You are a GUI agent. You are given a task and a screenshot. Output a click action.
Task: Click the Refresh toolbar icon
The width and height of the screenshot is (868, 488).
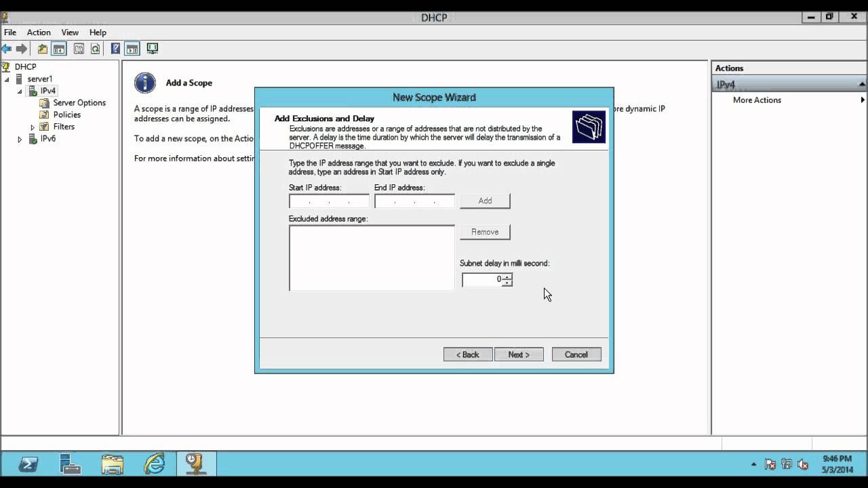point(96,49)
